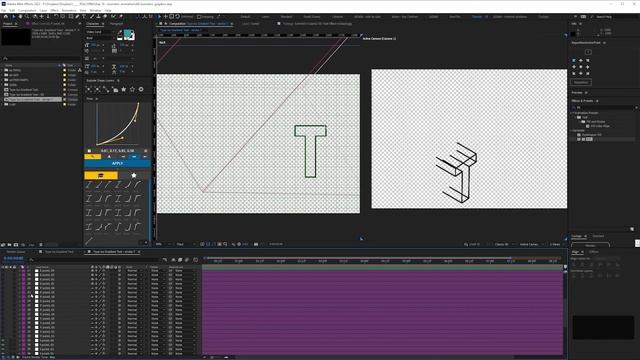Expand the Animation Presets tree in Effects & Presets

(x=572, y=113)
